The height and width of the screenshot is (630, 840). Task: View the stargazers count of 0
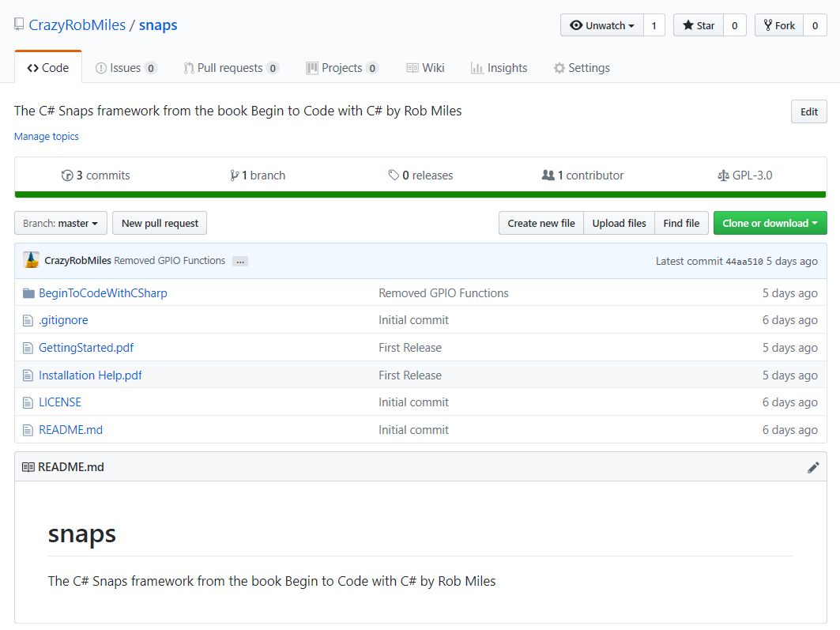(x=735, y=25)
